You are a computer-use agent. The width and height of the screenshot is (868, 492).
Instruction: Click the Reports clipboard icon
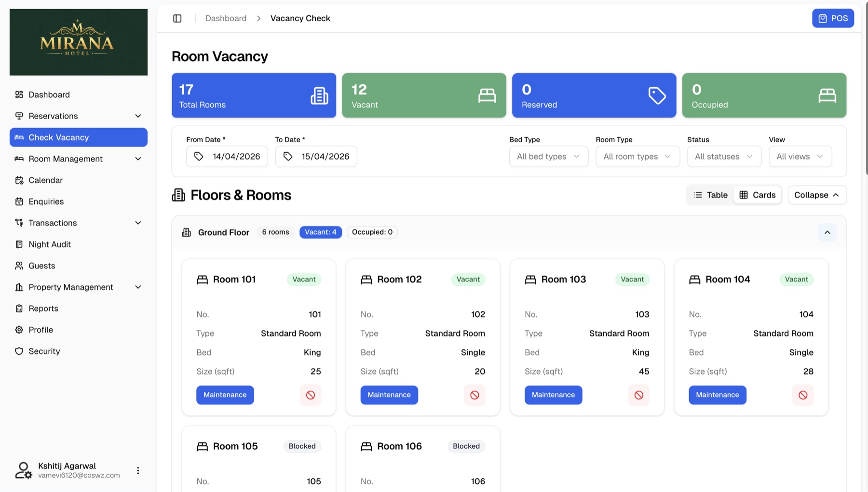point(19,308)
